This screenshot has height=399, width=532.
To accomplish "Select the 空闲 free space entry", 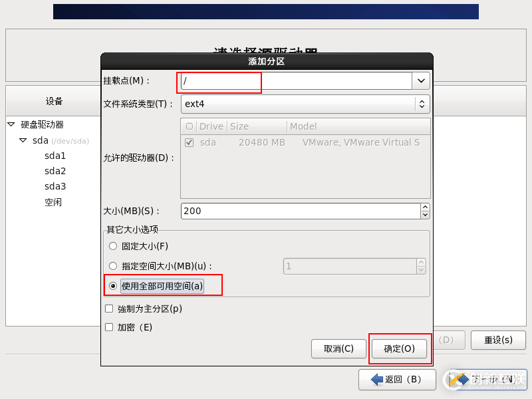I will [x=53, y=201].
